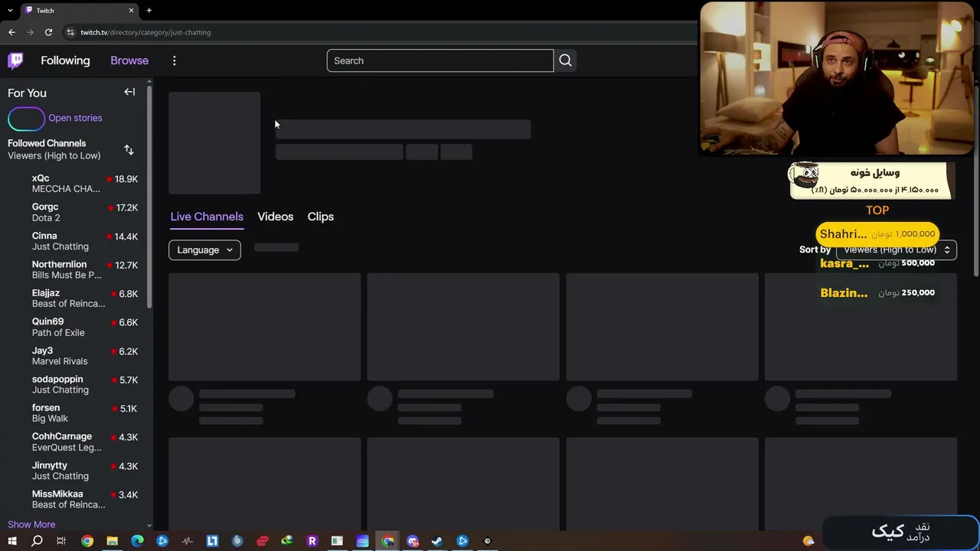This screenshot has height=551, width=980.
Task: Click the browser address bar URL
Action: pos(145,32)
